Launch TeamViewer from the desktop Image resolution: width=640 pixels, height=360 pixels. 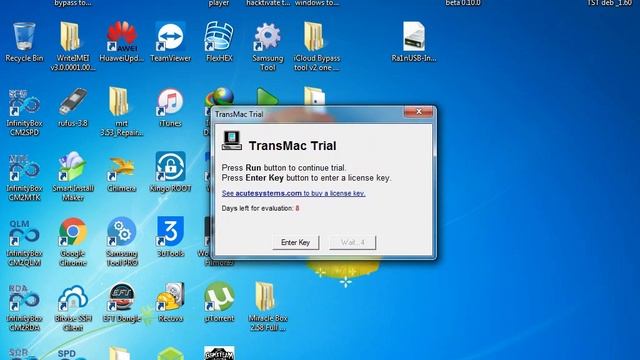pyautogui.click(x=170, y=41)
